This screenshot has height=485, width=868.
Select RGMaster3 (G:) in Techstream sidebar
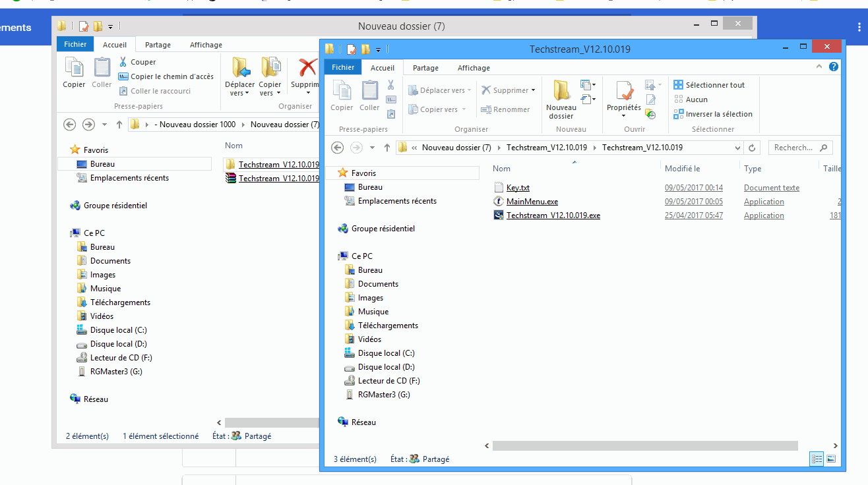pyautogui.click(x=377, y=395)
